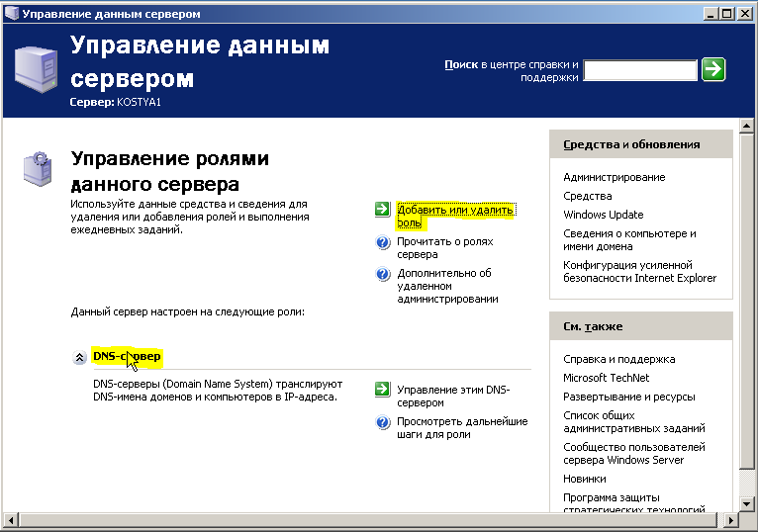Image resolution: width=758 pixels, height=532 pixels.
Task: Click the help center search input field
Action: [x=640, y=70]
